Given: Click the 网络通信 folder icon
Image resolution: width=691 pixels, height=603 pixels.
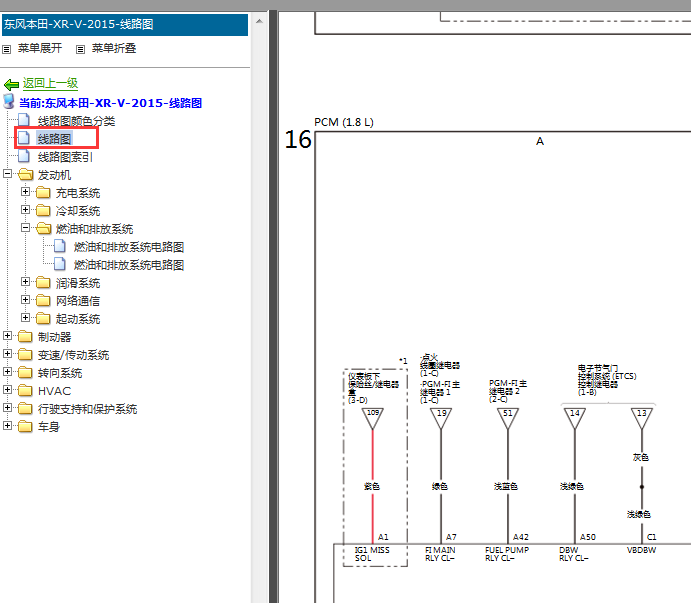Looking at the screenshot, I should 43,301.
